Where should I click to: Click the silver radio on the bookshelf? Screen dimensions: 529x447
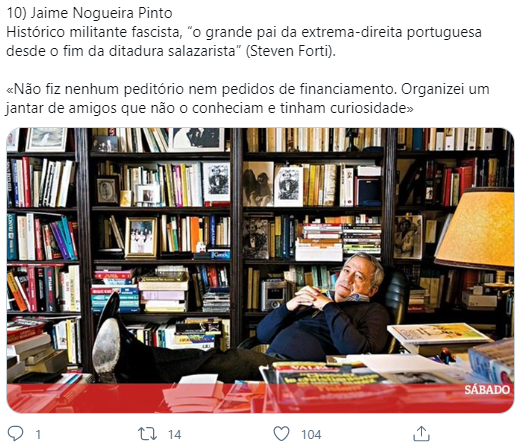tap(273, 294)
